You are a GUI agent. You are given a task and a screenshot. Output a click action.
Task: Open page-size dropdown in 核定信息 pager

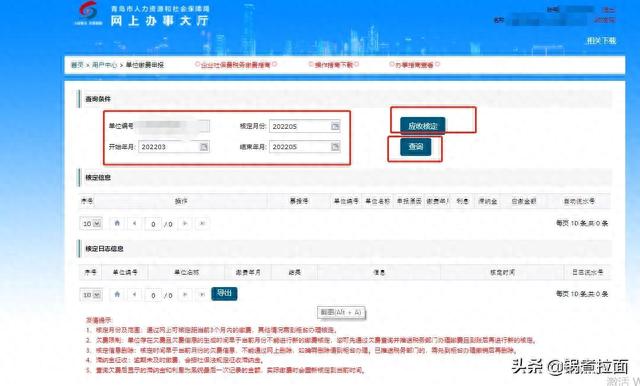pyautogui.click(x=91, y=224)
